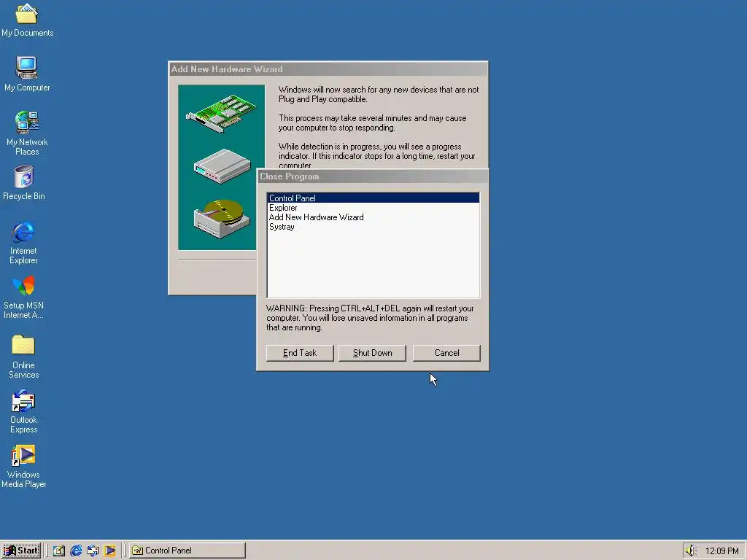This screenshot has height=560, width=747.
Task: Click the volume speaker tray icon
Action: tap(691, 551)
